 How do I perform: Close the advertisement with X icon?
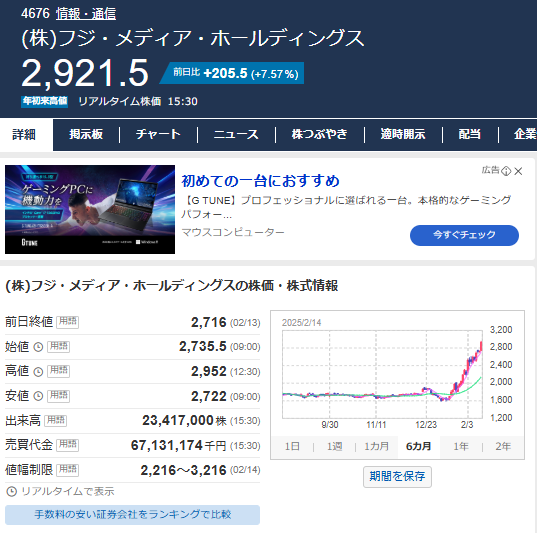tap(519, 171)
